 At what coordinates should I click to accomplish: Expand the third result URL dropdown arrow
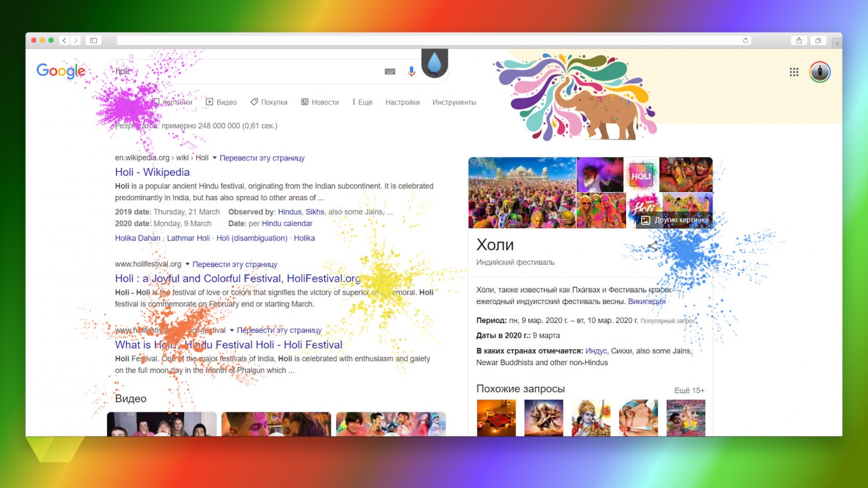231,330
